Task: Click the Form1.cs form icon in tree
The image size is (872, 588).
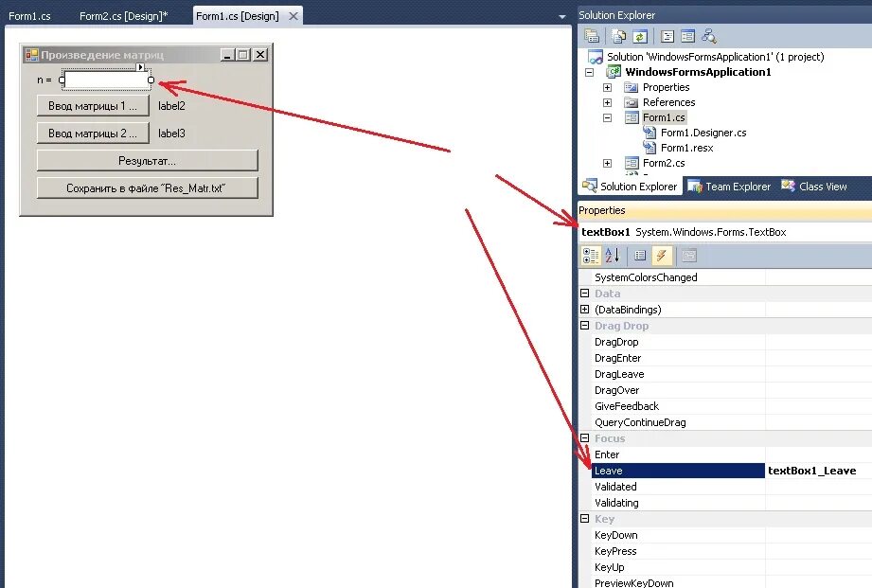Action: 632,117
